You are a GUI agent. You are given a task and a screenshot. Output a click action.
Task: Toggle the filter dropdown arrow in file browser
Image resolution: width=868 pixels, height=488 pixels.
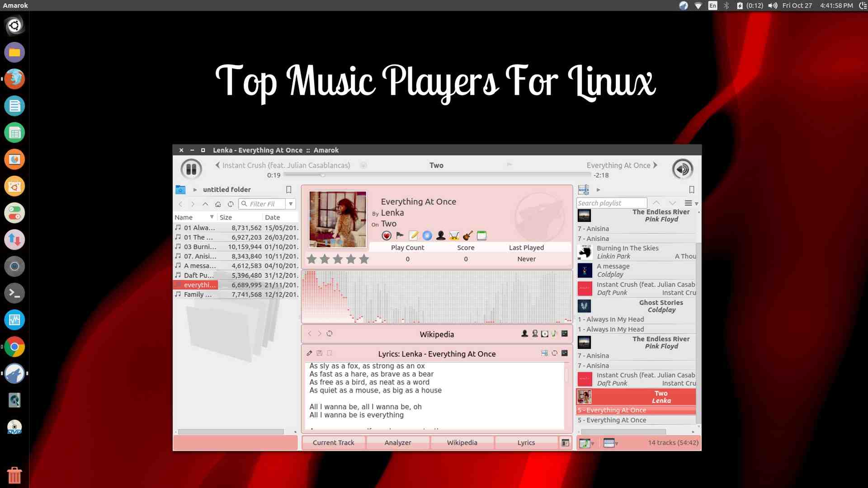click(x=291, y=203)
